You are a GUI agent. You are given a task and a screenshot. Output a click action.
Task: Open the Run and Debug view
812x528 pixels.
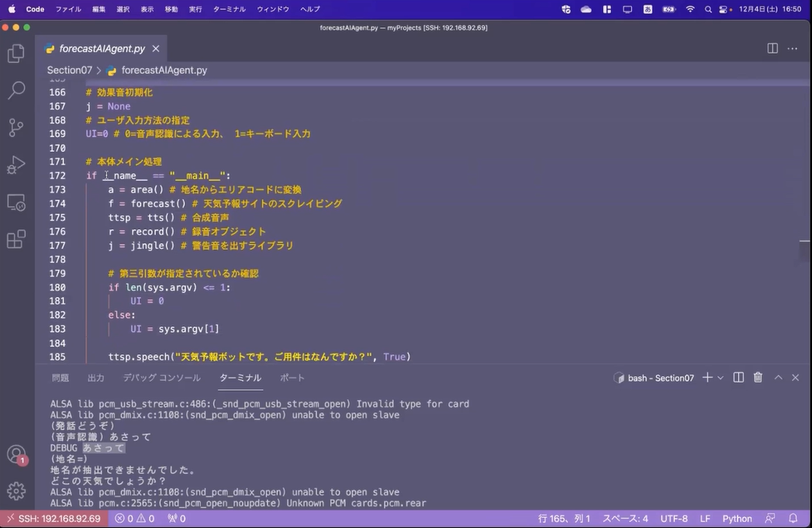tap(16, 165)
